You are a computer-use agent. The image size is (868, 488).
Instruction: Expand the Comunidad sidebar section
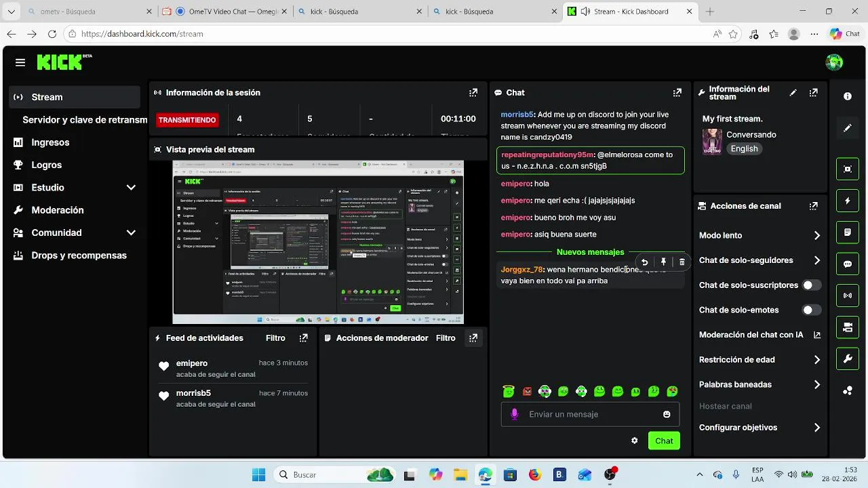tap(131, 232)
